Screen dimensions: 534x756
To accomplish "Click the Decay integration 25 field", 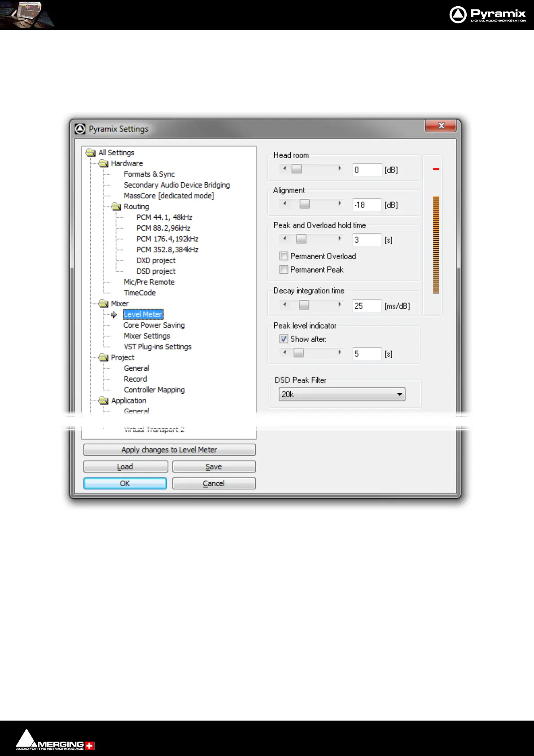I will click(x=367, y=306).
